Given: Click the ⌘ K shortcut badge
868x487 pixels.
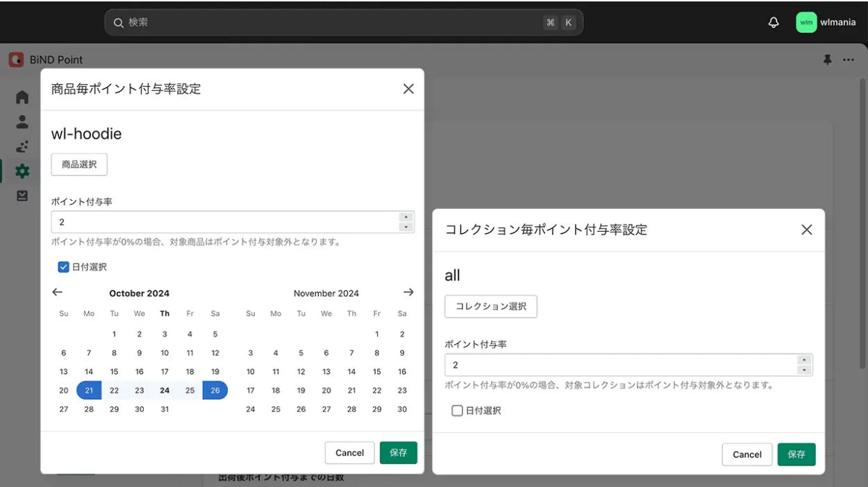Looking at the screenshot, I should click(x=560, y=22).
